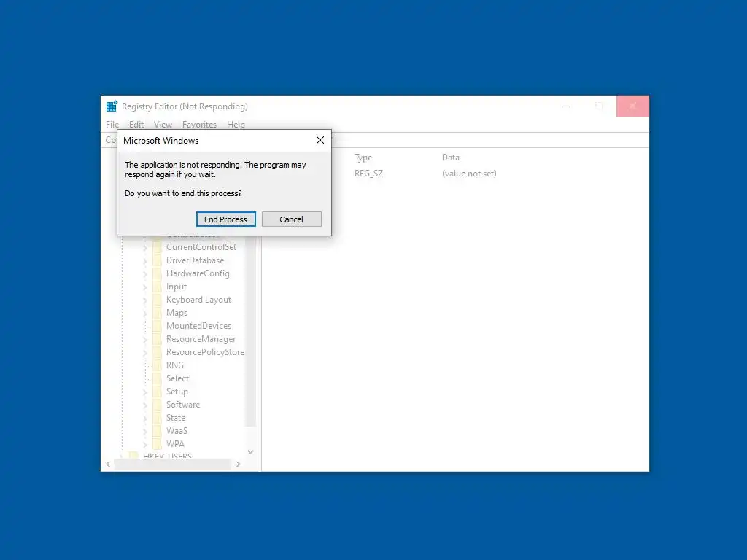Click the REG_SZ type cell
The height and width of the screenshot is (560, 747).
368,174
